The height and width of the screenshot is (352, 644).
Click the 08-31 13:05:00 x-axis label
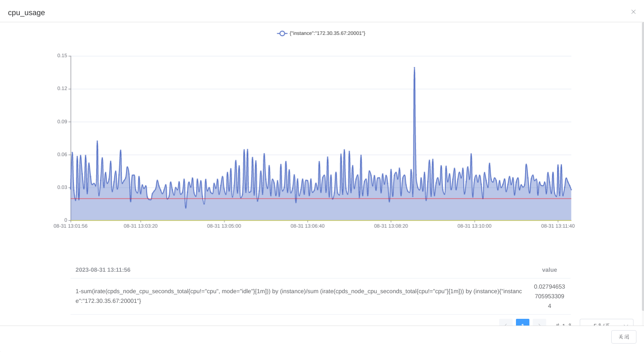click(x=224, y=226)
